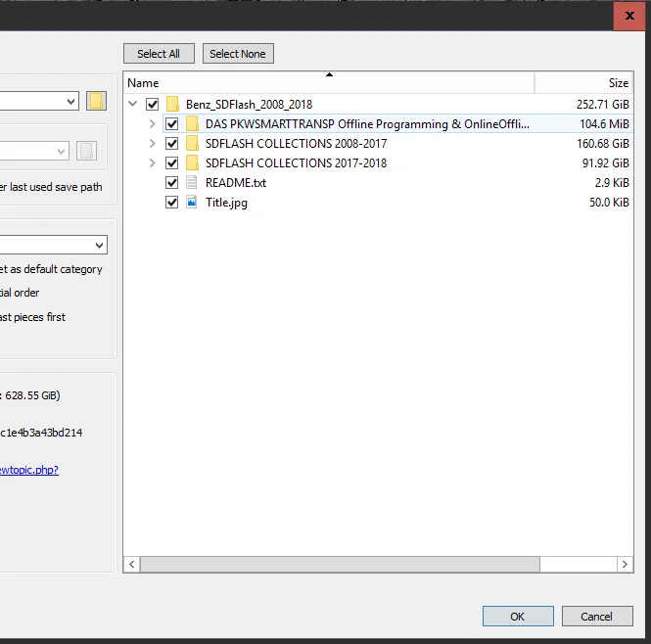Uncheck the Benz_SDFlash_2008_2018 root checkbox
This screenshot has height=644, width=651.
point(153,104)
